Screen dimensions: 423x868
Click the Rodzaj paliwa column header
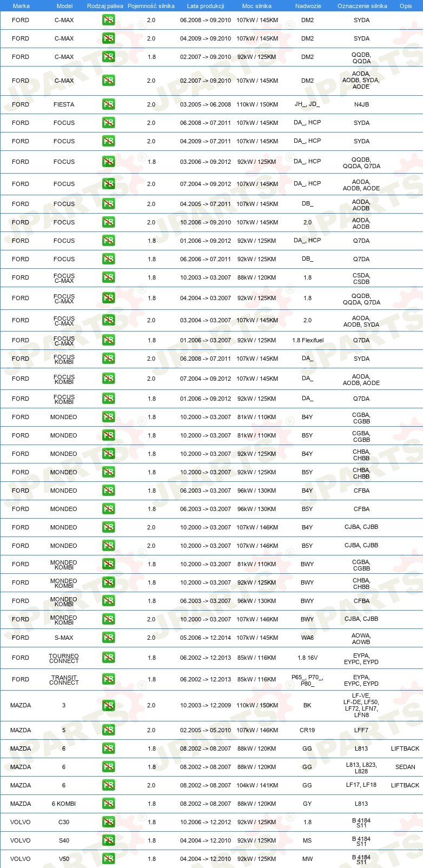coord(105,6)
